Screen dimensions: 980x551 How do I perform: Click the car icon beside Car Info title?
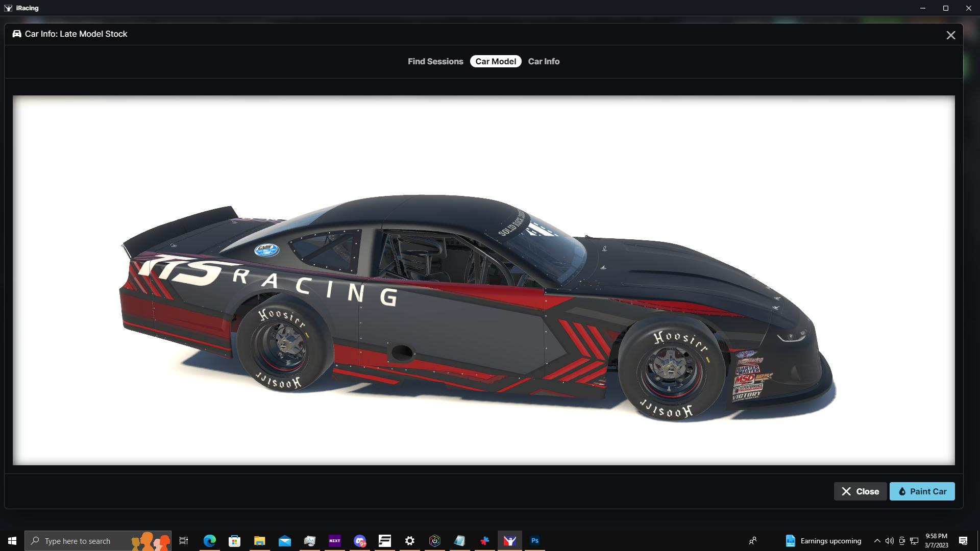click(x=16, y=34)
